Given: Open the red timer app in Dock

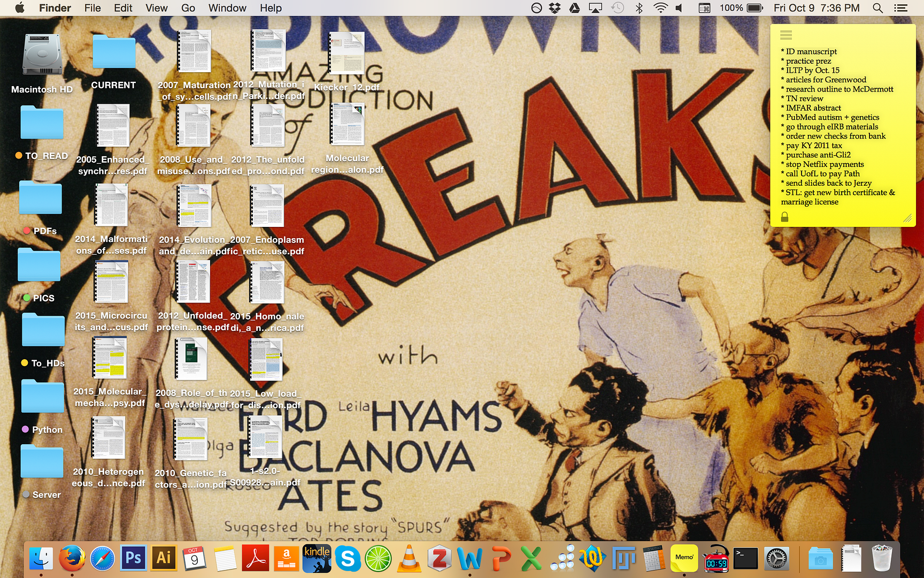Looking at the screenshot, I should [715, 559].
